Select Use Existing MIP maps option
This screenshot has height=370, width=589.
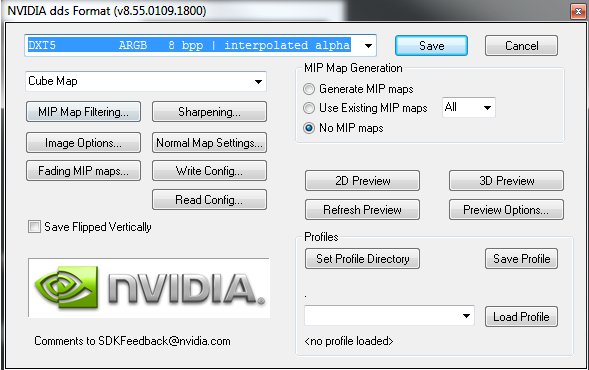tap(309, 108)
